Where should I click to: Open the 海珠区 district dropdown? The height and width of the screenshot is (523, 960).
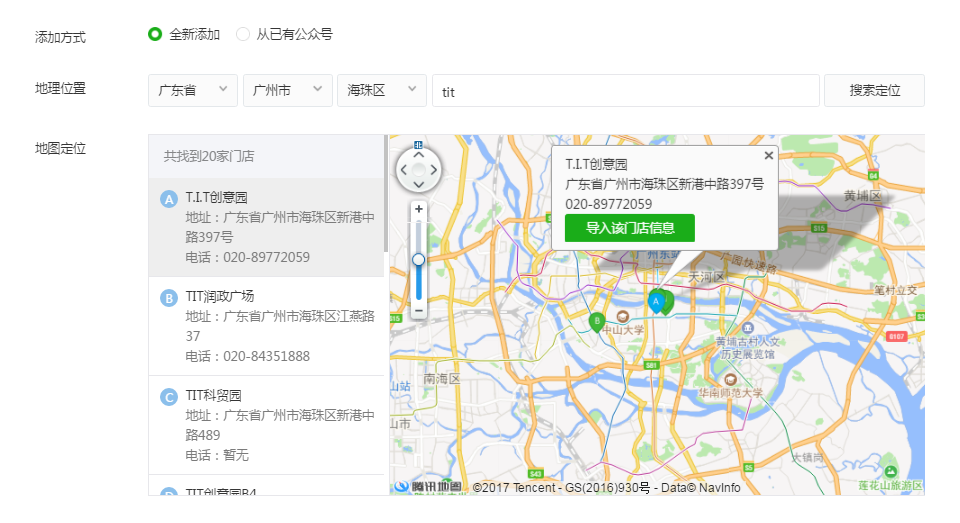381,90
